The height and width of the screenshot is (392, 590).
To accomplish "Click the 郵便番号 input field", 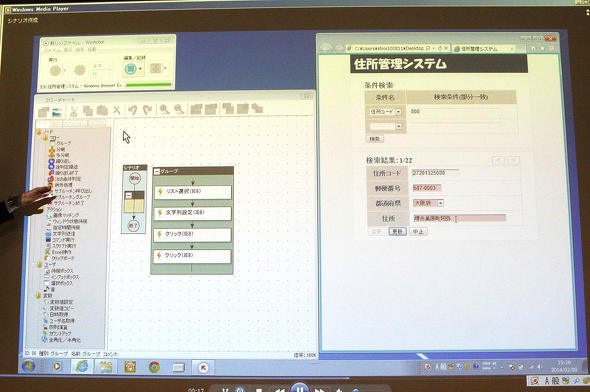I will (x=427, y=188).
